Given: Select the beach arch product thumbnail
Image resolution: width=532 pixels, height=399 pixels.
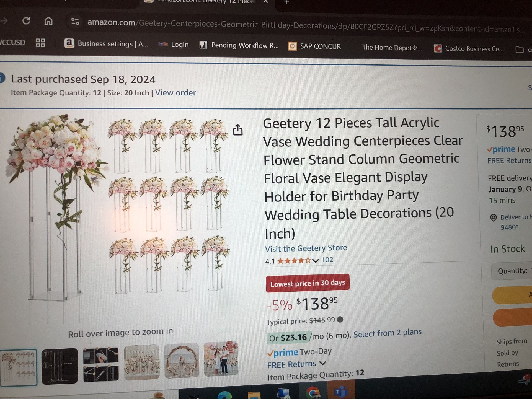Looking at the screenshot, I should (182, 360).
